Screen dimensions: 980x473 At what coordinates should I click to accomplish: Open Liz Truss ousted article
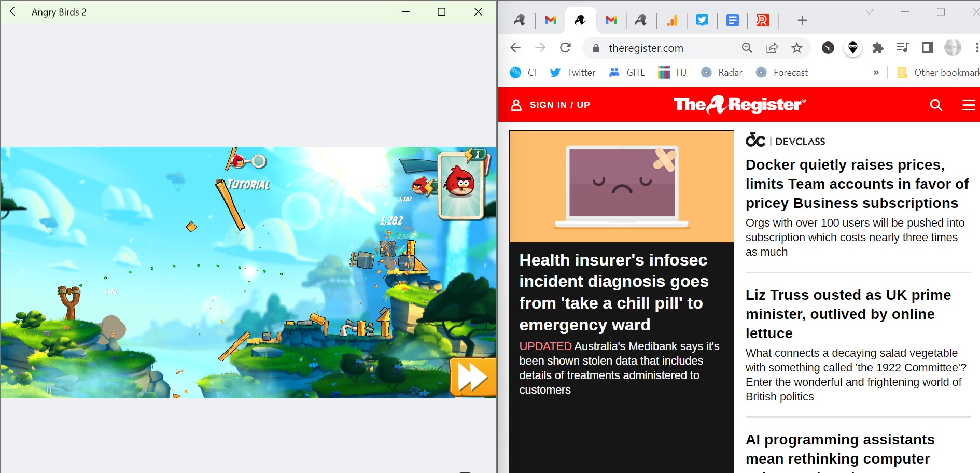(x=848, y=314)
